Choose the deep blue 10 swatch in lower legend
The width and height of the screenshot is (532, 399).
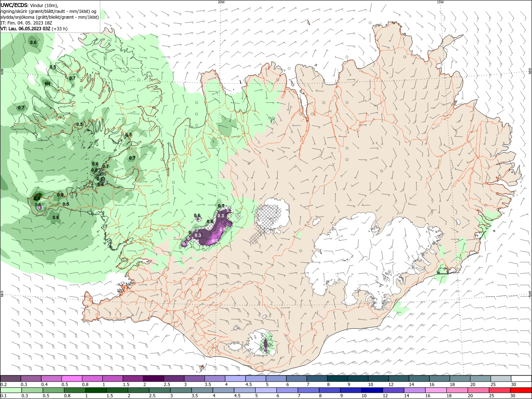pos(372,390)
